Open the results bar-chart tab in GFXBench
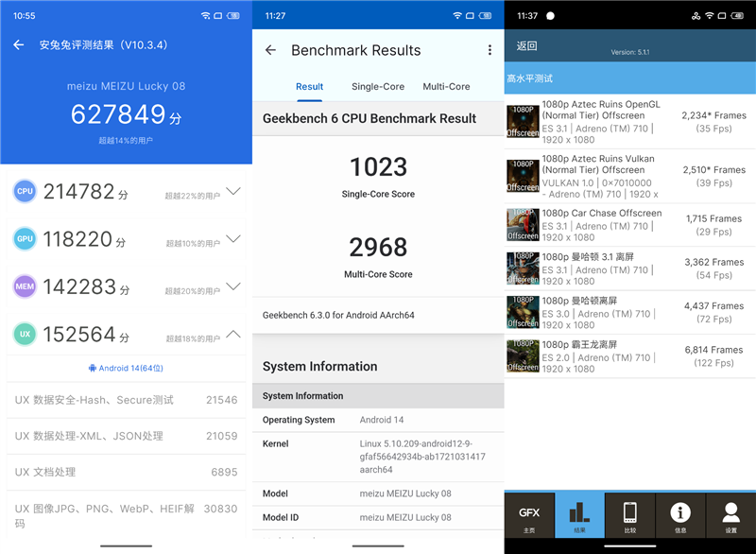This screenshot has width=756, height=554. [579, 515]
